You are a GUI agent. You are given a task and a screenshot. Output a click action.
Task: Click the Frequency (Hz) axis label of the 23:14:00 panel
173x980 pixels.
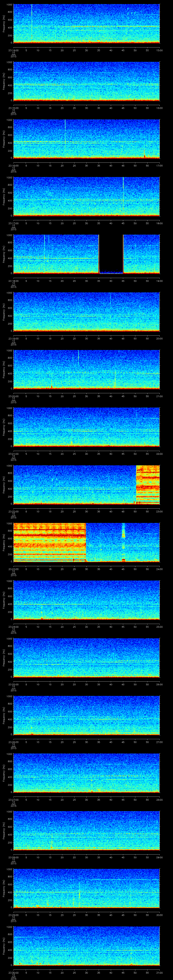(x=4, y=24)
